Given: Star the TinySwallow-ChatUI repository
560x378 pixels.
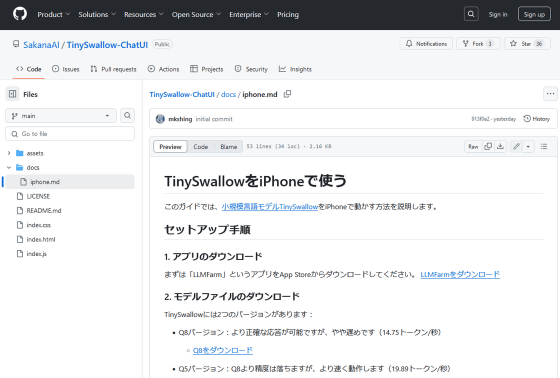Looking at the screenshot, I should point(527,44).
